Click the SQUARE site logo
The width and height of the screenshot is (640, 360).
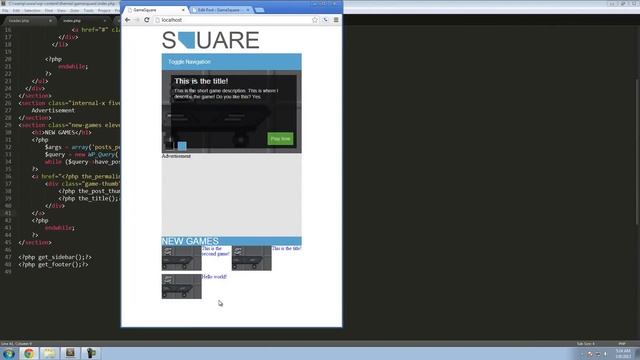click(x=211, y=40)
